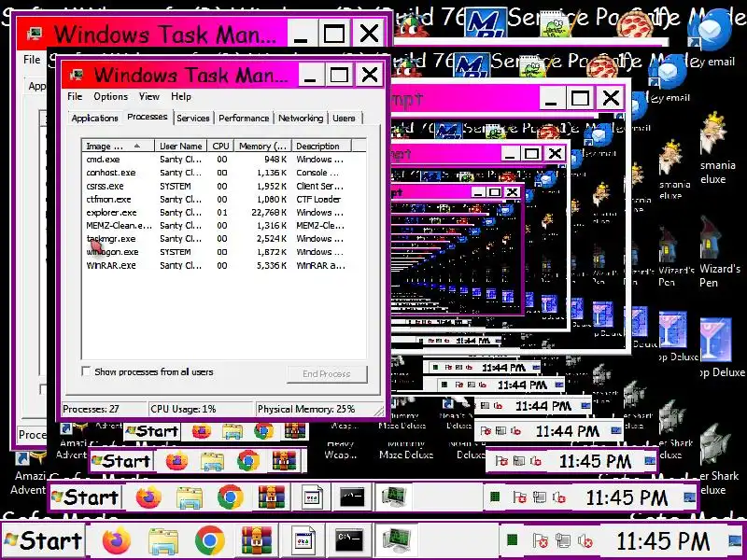Viewport: 747px width, 560px height.
Task: Select the largest cocktail glass icon labeled 'op Deluxe'
Action: coord(714,339)
